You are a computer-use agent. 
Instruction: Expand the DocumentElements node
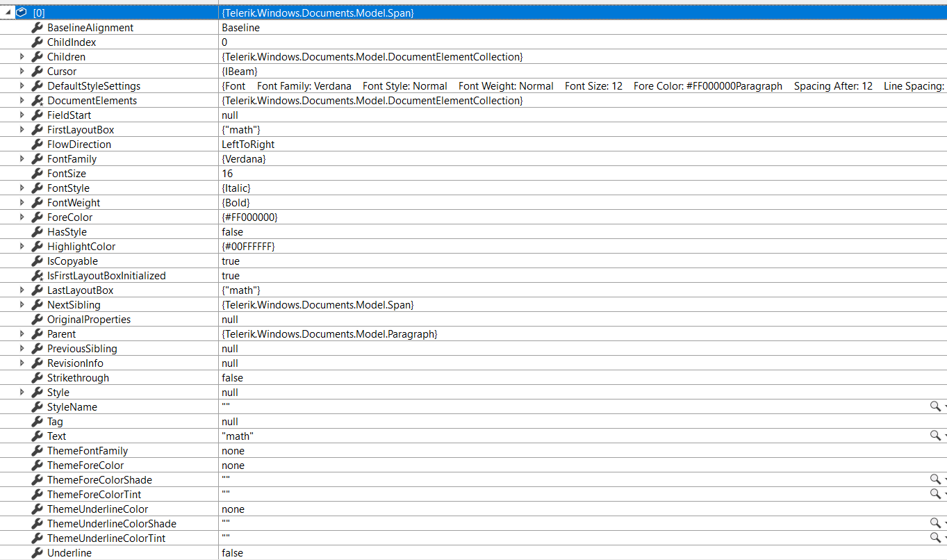pyautogui.click(x=22, y=101)
